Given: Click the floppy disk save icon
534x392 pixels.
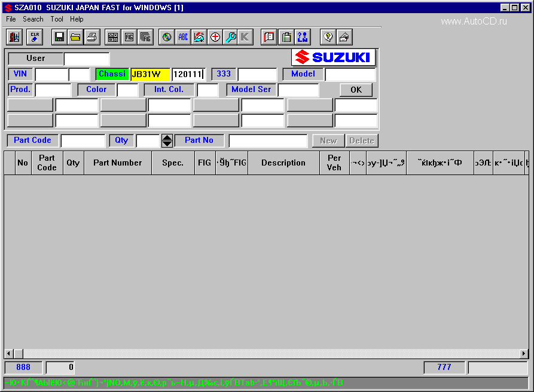Looking at the screenshot, I should coord(60,37).
